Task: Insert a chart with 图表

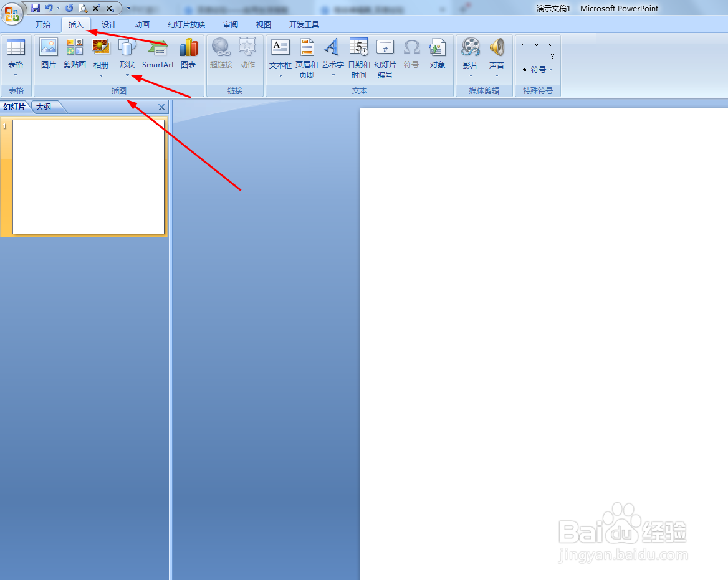Action: (x=188, y=54)
